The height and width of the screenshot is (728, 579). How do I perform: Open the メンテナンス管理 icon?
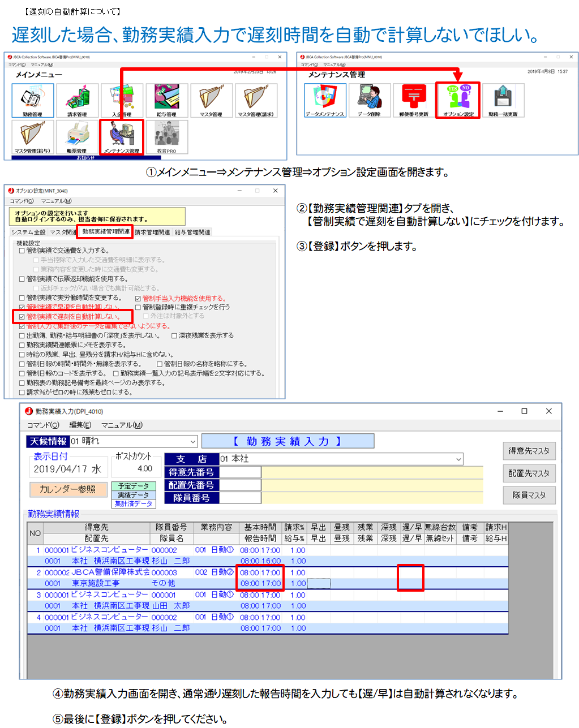coord(121,137)
